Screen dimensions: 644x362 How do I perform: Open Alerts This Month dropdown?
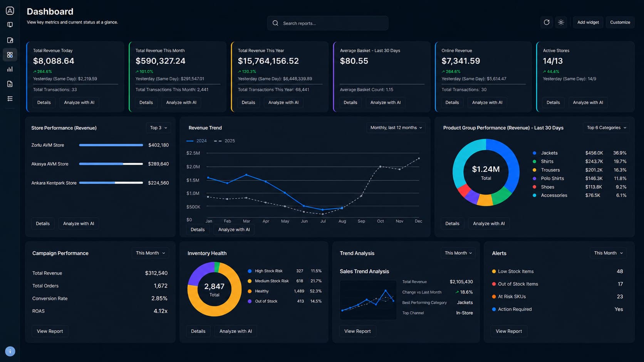pos(608,253)
